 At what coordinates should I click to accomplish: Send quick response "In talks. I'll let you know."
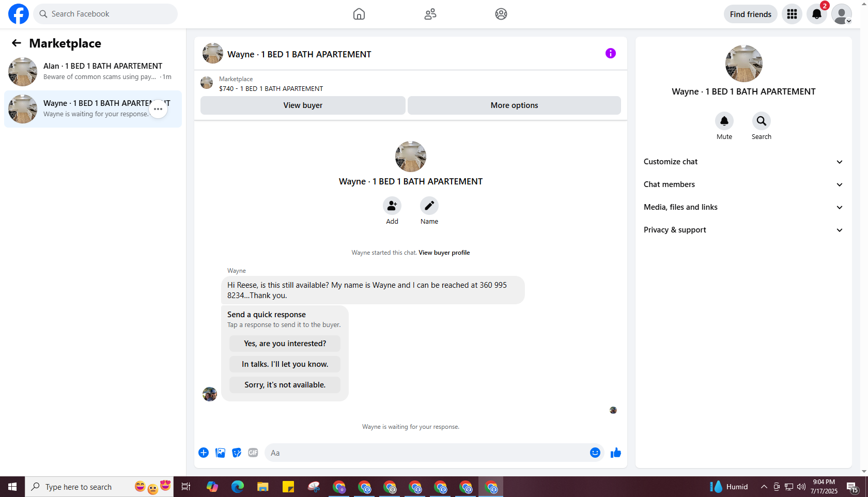[x=285, y=364]
